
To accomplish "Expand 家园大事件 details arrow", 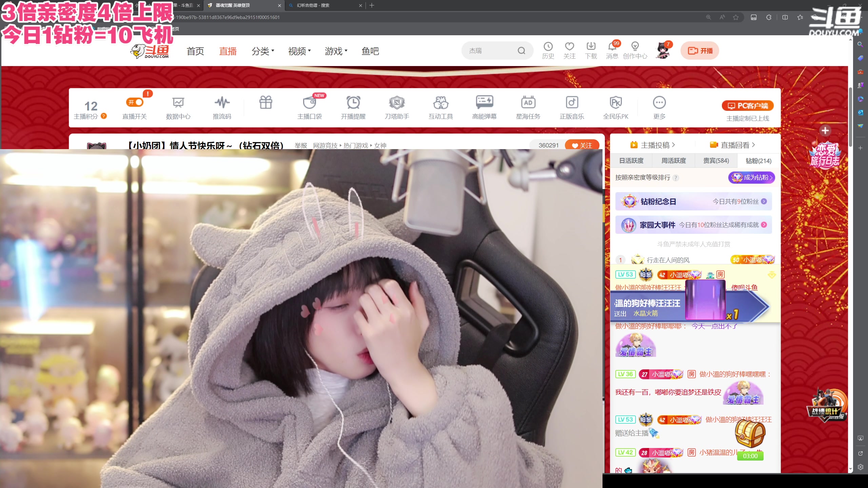I will pyautogui.click(x=764, y=225).
